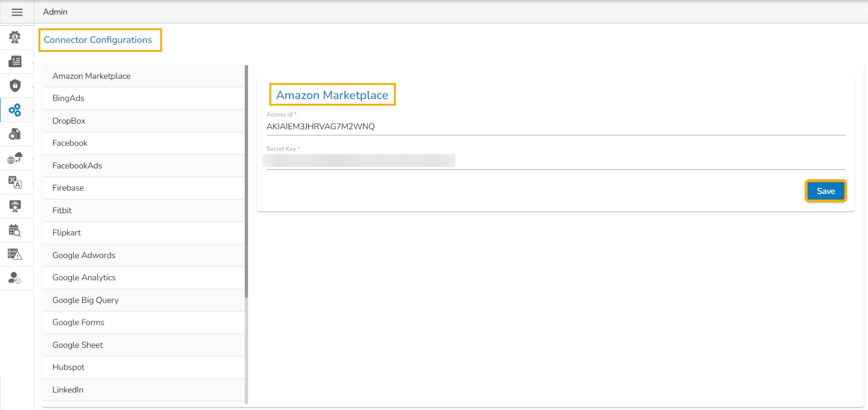Choose DropBox connector
The height and width of the screenshot is (410, 868).
(144, 121)
